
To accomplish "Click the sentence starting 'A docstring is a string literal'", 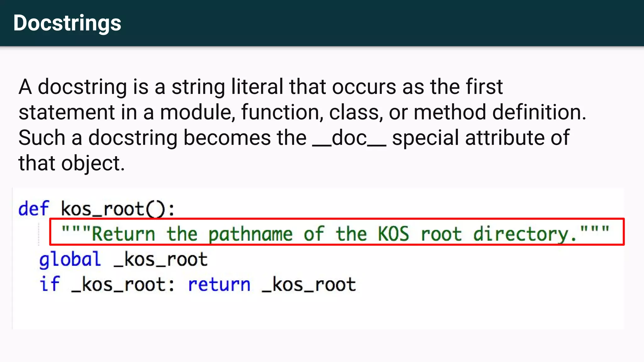I will (x=302, y=99).
